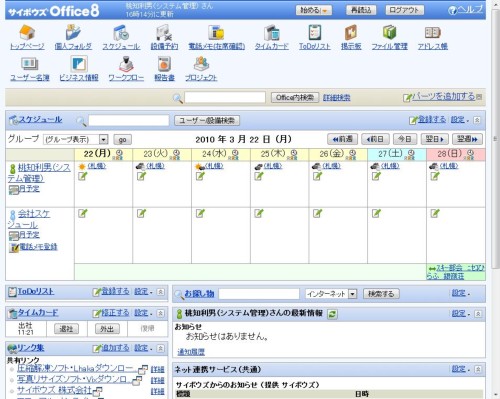500x399 pixels.
Task: Open the アドレス帳 icon
Action: (x=433, y=33)
